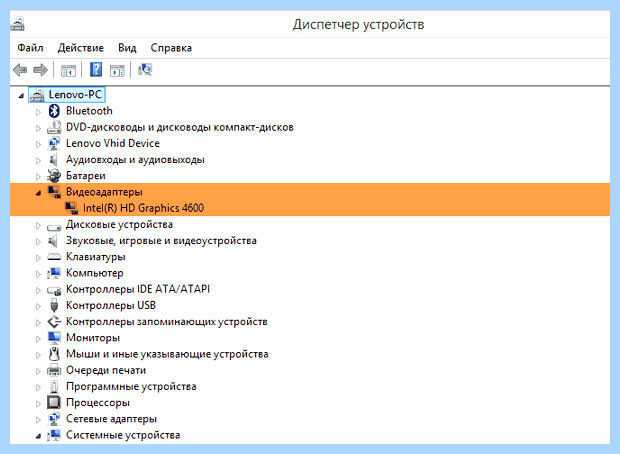Click the Контроллеры запоминающих устройств icon
Screen dimensions: 620x454
coord(54,322)
